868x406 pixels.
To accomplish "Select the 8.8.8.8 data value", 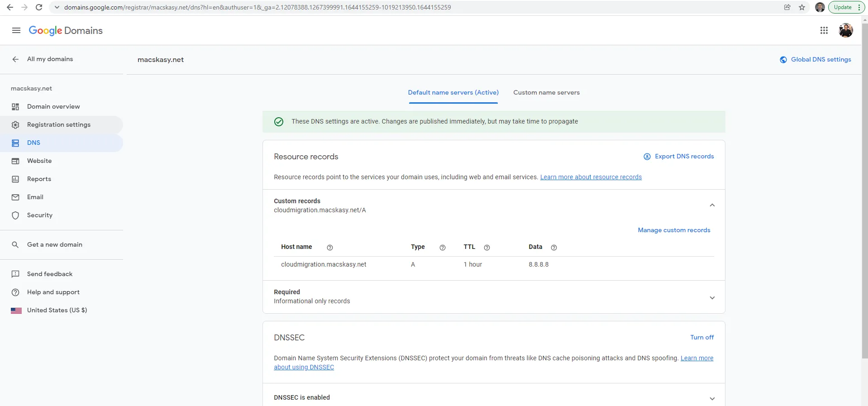I will point(539,265).
